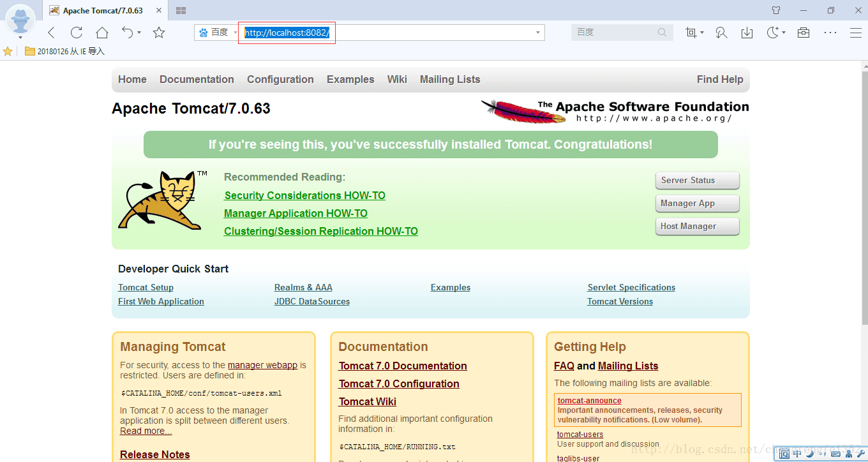Click the favorites star in bookmarks bar
Image resolution: width=868 pixels, height=462 pixels.
(x=8, y=52)
